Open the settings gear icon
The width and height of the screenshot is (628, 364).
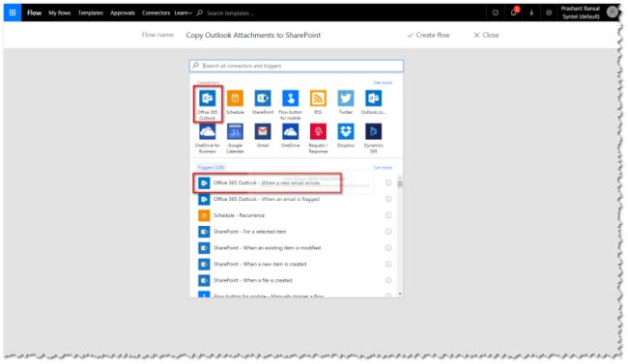pos(549,13)
